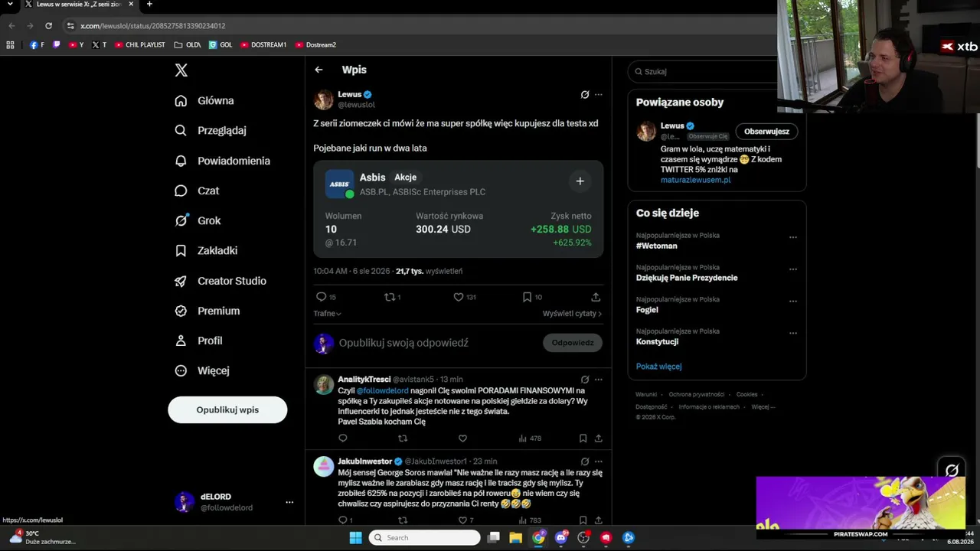Open Powiadomienia notifications
The height and width of the screenshot is (551, 980).
(x=222, y=161)
